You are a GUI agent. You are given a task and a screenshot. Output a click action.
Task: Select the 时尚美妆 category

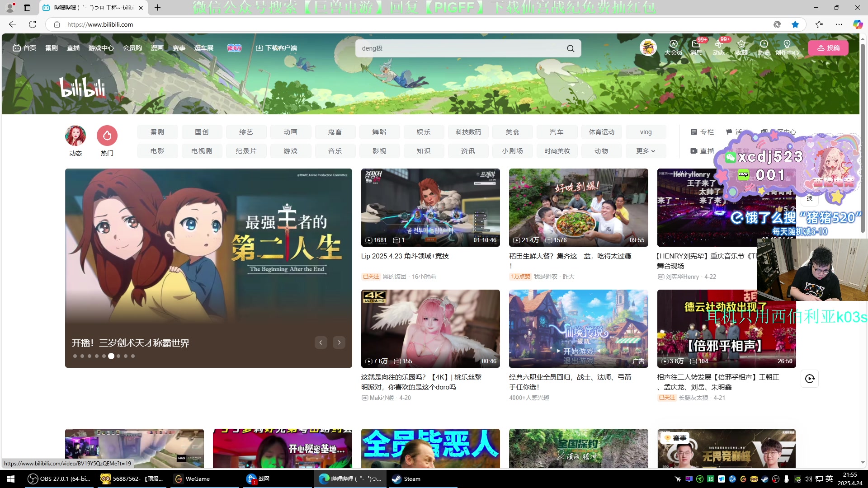point(557,151)
